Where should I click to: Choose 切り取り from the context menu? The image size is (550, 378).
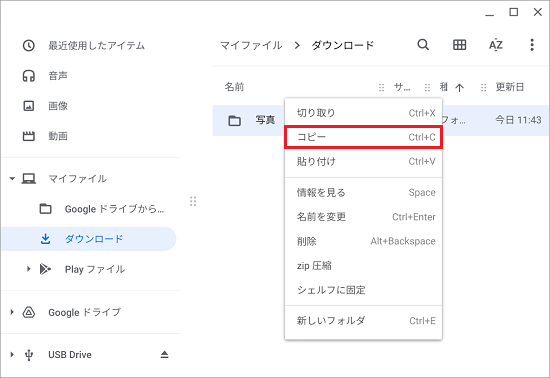pos(363,113)
